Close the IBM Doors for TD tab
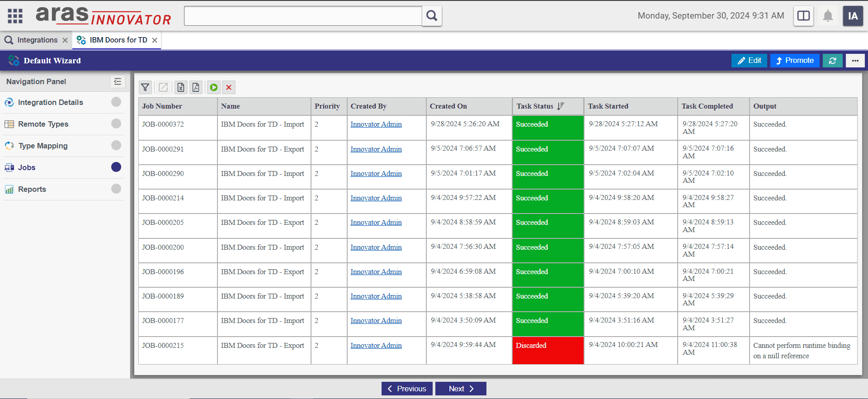 click(155, 40)
